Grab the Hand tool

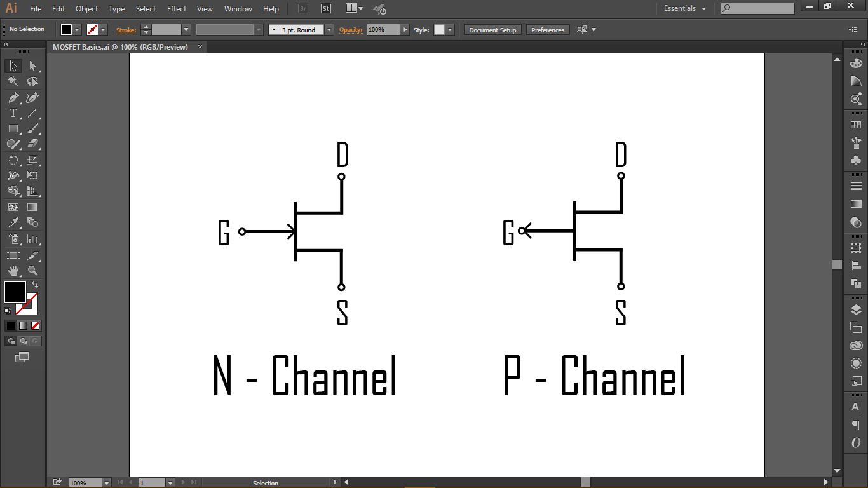[x=13, y=270]
